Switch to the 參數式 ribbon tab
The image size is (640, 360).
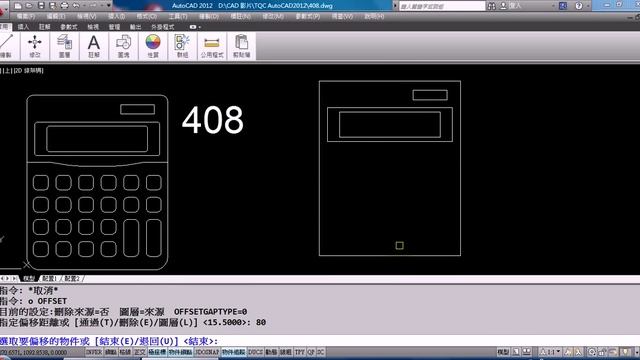(69, 27)
